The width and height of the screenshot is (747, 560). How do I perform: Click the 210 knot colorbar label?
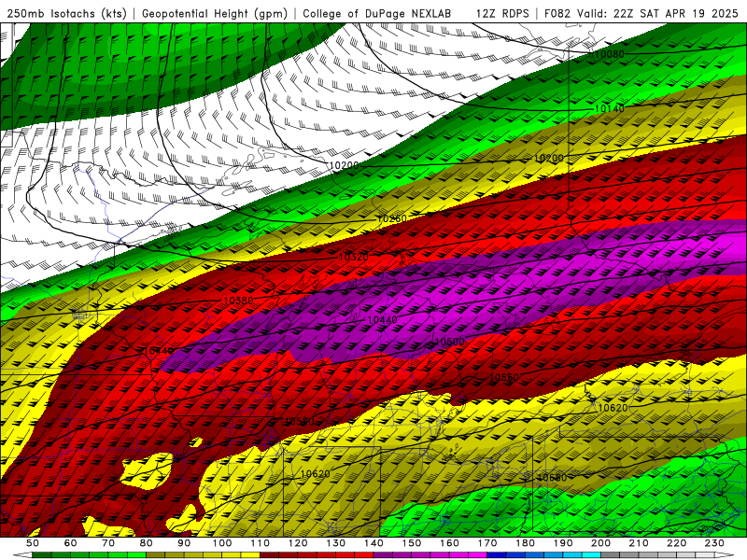(639, 543)
